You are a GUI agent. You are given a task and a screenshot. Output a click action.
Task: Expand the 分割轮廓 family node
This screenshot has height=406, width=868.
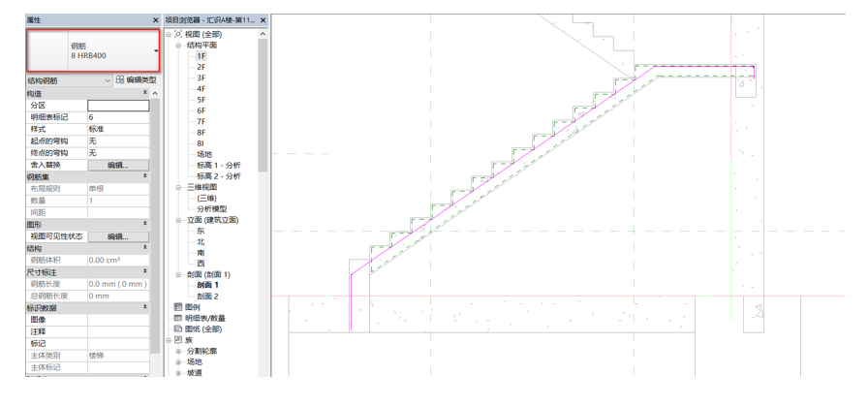coord(178,351)
